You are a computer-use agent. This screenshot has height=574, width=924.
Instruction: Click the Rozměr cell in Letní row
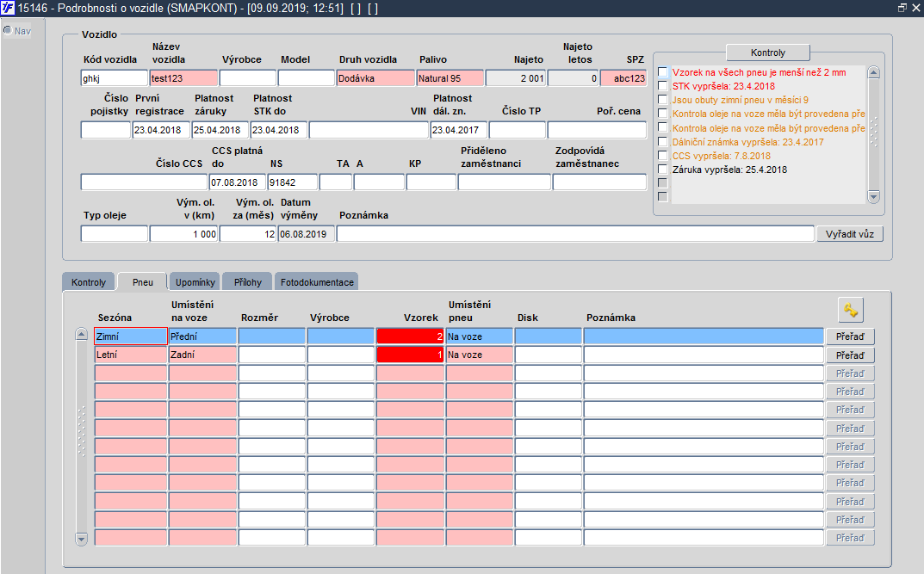pyautogui.click(x=271, y=355)
